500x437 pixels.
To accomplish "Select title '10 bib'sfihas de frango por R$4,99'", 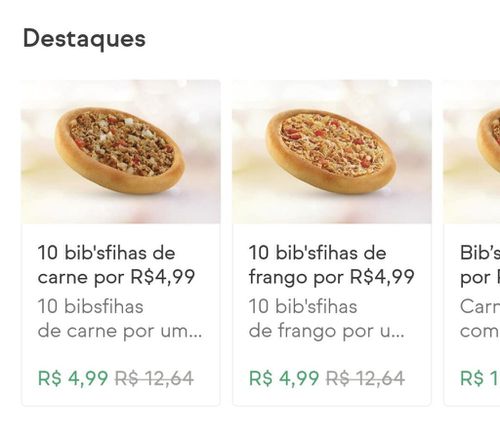I will pos(331,265).
